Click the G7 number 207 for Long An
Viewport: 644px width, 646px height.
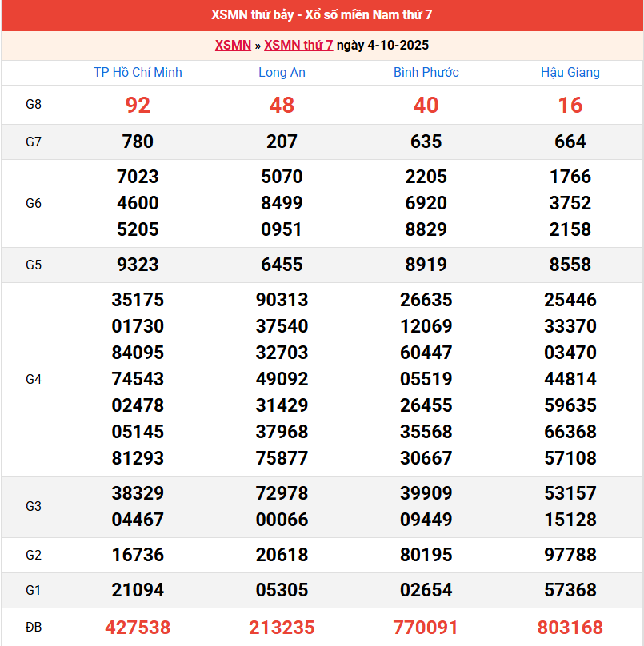282,142
